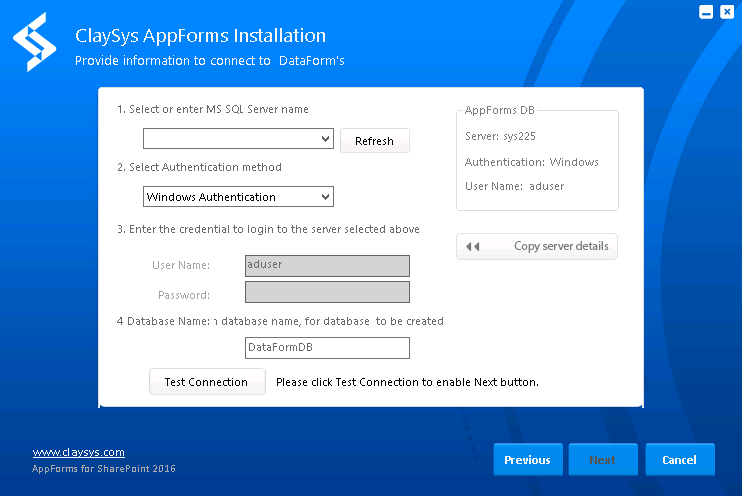Open the www.claysys.com link
The width and height of the screenshot is (742, 496).
coord(79,452)
